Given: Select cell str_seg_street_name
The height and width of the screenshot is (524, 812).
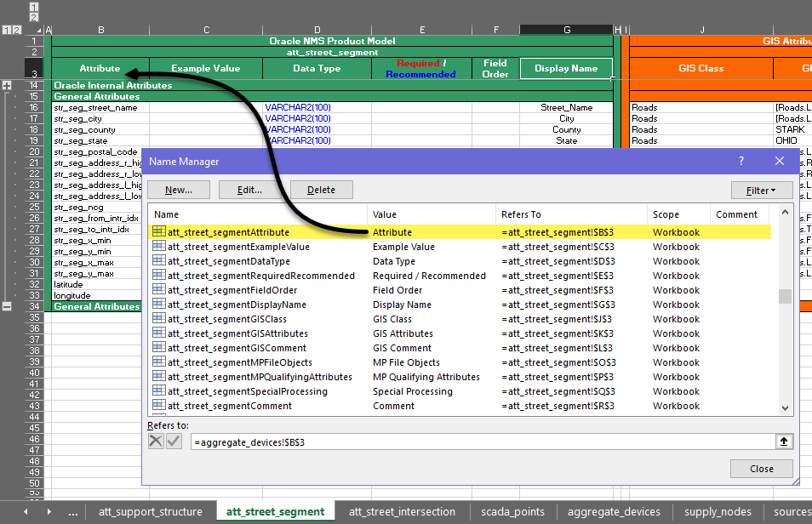Looking at the screenshot, I should click(100, 108).
